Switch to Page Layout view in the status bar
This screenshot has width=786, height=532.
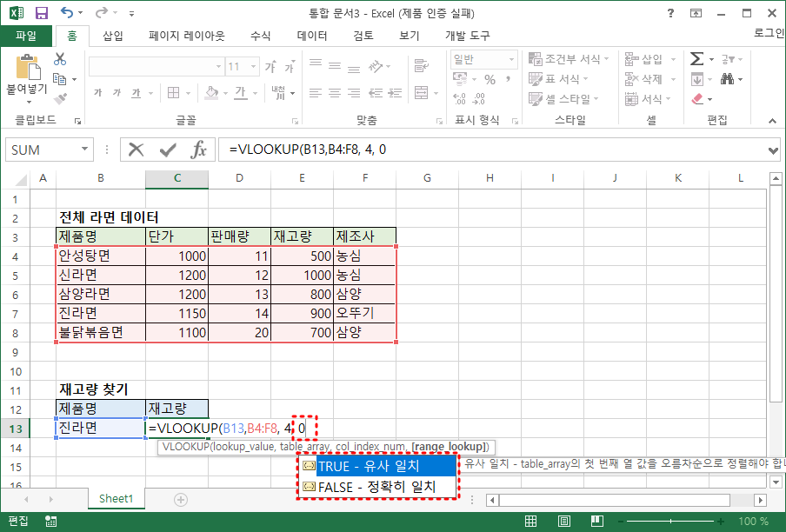pos(564,521)
